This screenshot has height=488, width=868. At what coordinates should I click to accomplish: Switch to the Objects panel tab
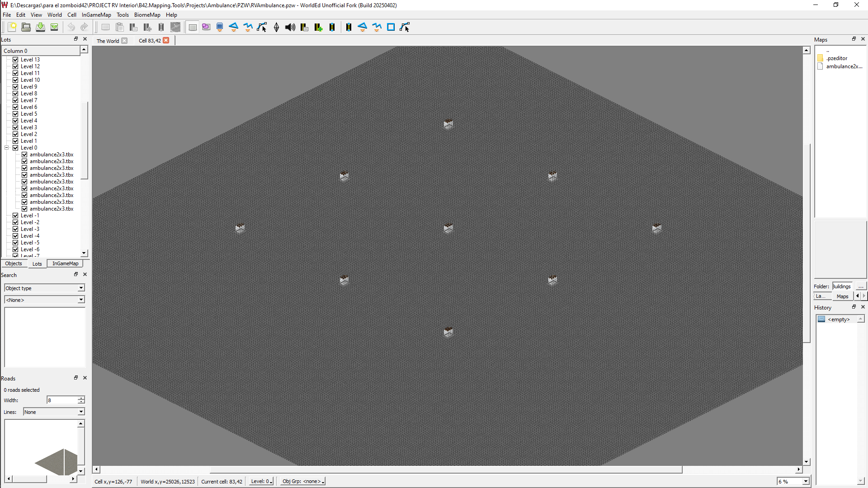tap(14, 263)
